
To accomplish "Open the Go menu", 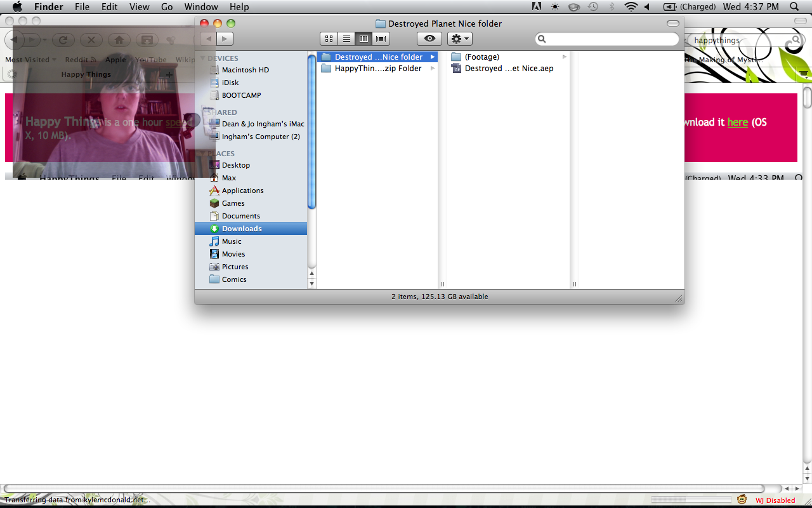I will [x=167, y=7].
